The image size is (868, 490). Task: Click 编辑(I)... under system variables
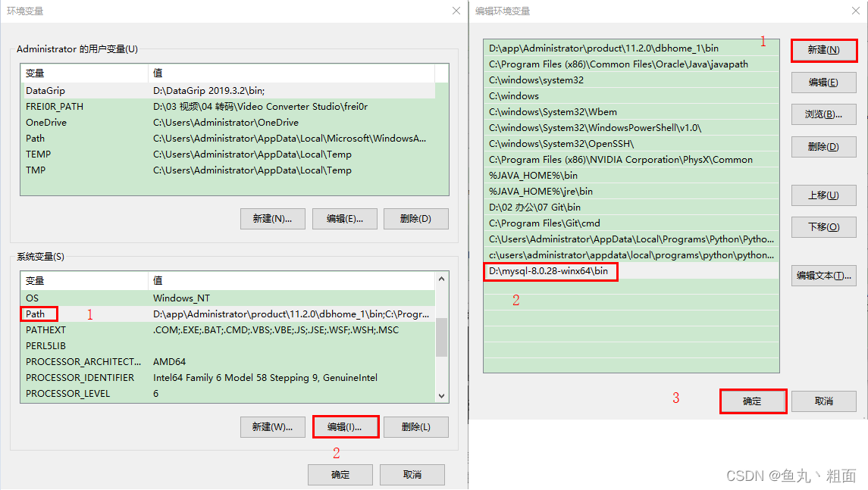click(x=345, y=427)
